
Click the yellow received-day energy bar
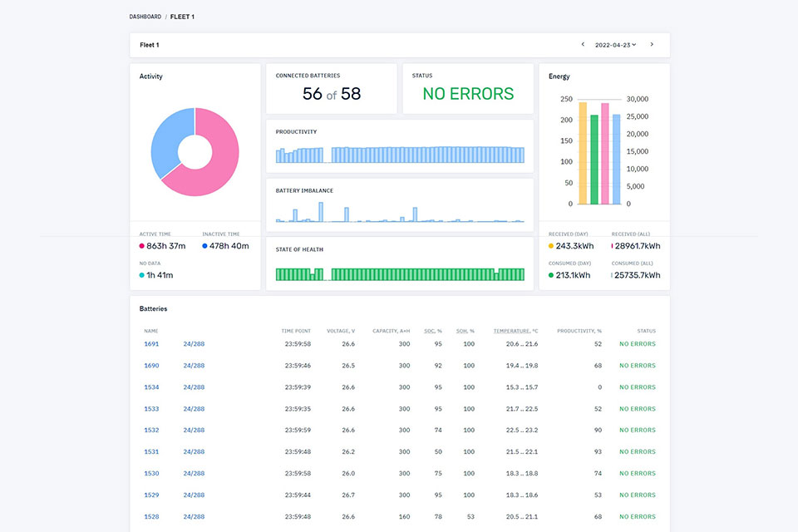pyautogui.click(x=583, y=153)
